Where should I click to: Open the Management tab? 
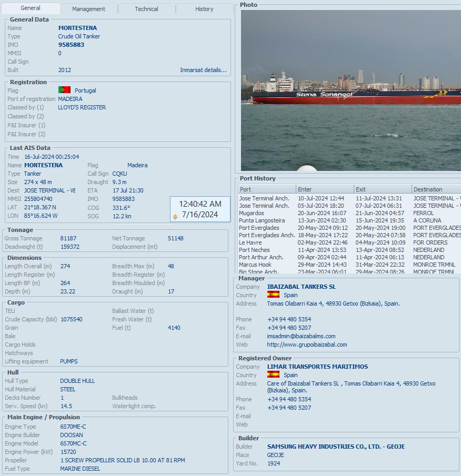(88, 9)
